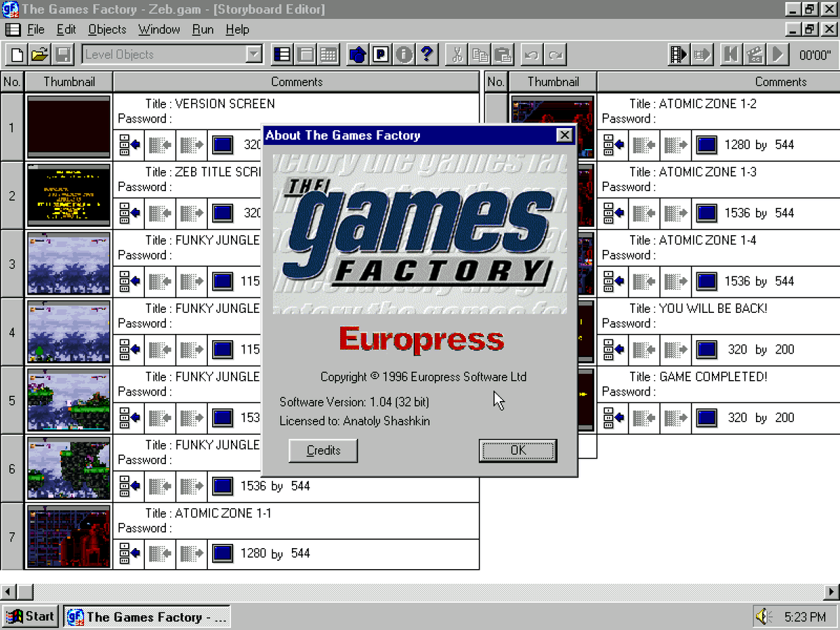
Task: Open the File menu
Action: (x=36, y=29)
